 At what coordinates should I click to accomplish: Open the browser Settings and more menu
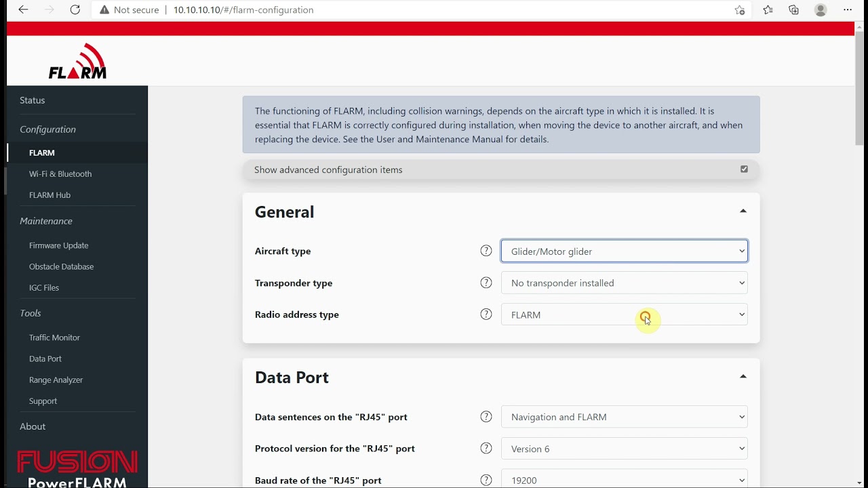[x=848, y=10]
